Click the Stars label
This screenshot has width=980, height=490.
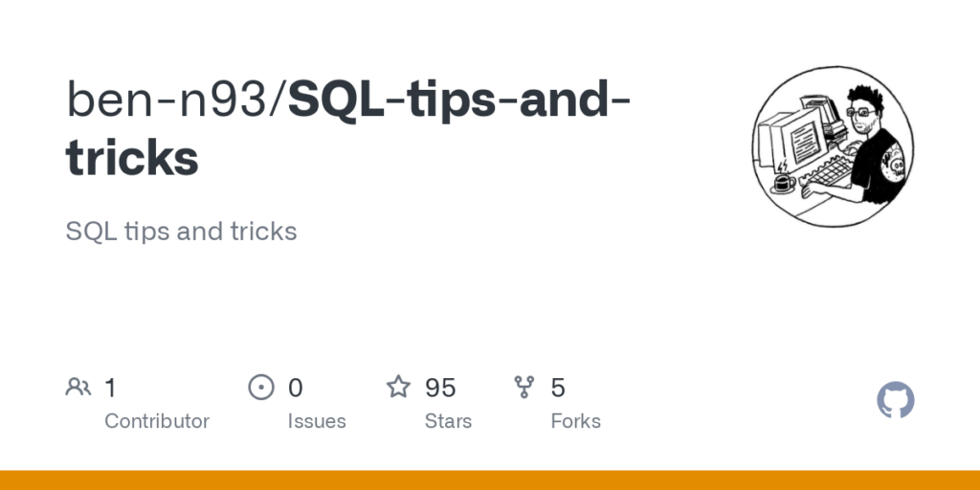pyautogui.click(x=448, y=421)
